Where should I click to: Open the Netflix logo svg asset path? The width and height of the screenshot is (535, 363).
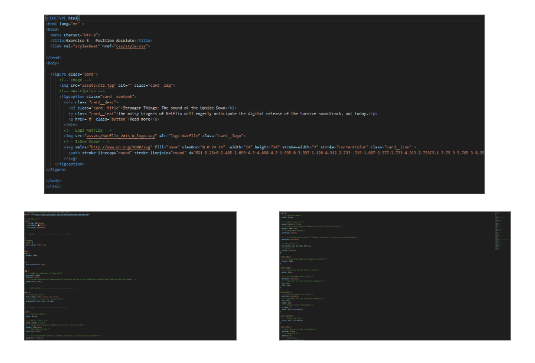(121, 136)
